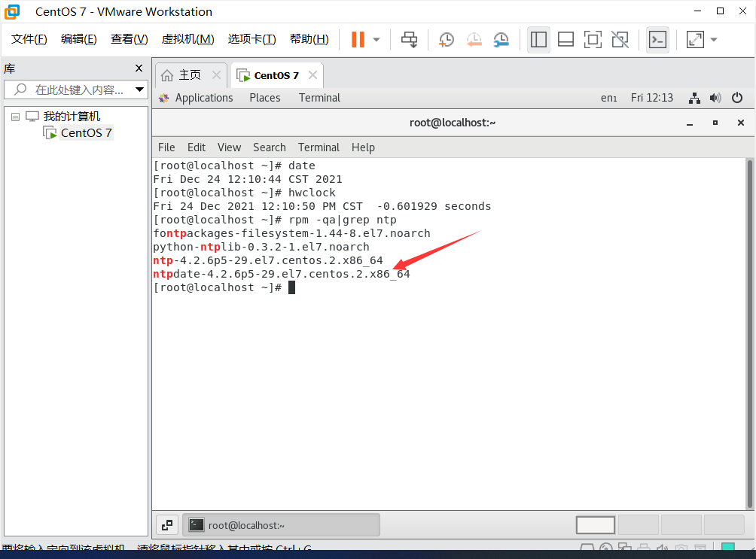Open the 文件(F) menu
Viewport: 756px width, 559px height.
click(29, 39)
